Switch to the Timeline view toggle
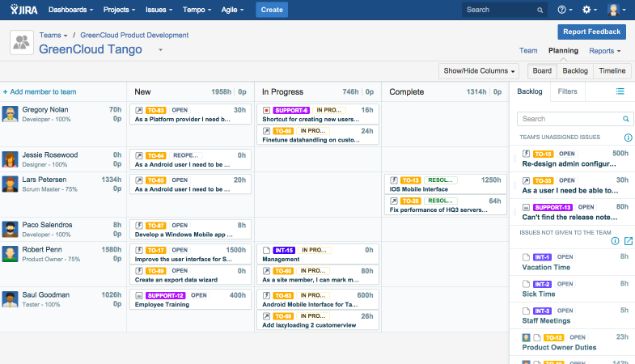 pyautogui.click(x=612, y=71)
